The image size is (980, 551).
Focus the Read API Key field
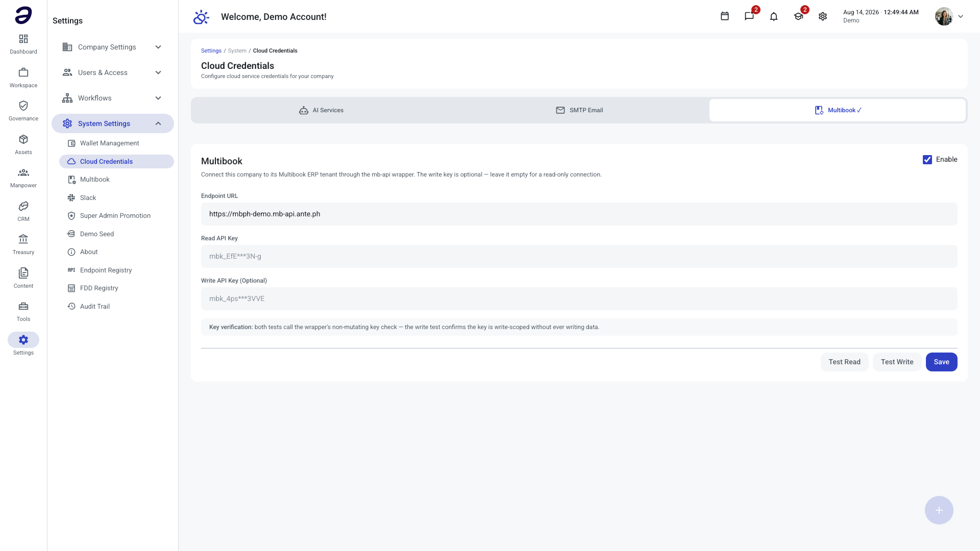tap(579, 257)
